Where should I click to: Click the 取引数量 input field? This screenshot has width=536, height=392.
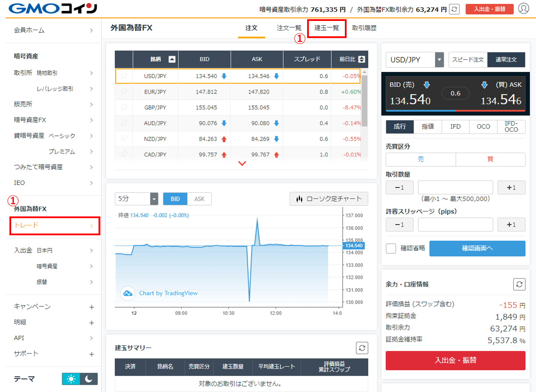point(455,187)
